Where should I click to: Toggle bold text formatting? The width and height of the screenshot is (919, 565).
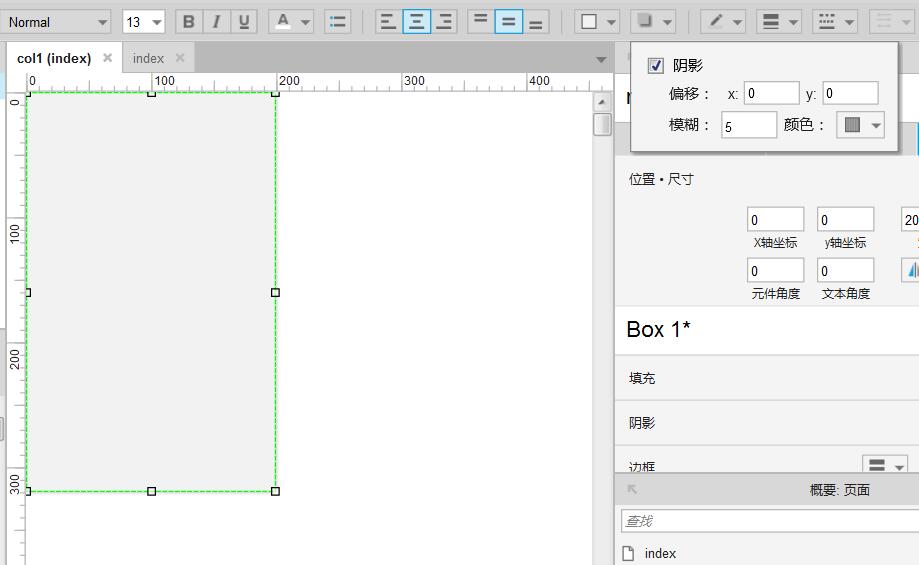coord(188,22)
